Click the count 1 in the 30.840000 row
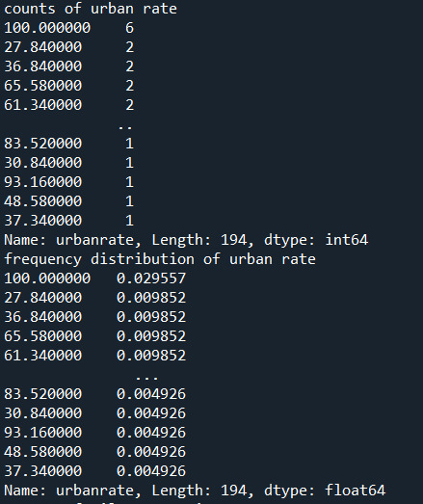The width and height of the screenshot is (423, 504). point(129,163)
